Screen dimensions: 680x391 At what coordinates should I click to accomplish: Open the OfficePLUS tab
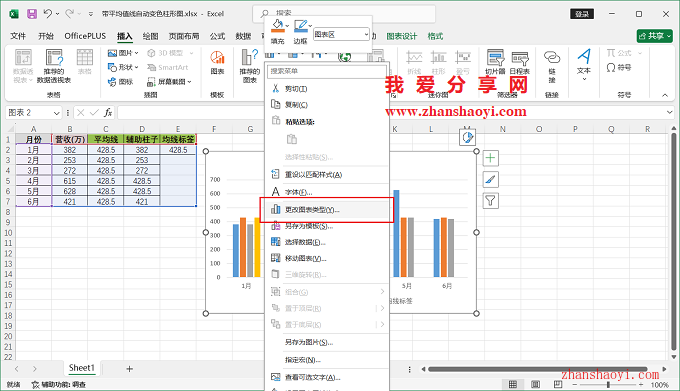(x=85, y=36)
